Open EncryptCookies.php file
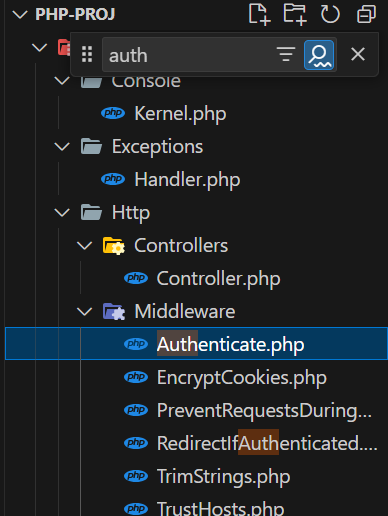Image resolution: width=388 pixels, height=516 pixels. [x=242, y=378]
